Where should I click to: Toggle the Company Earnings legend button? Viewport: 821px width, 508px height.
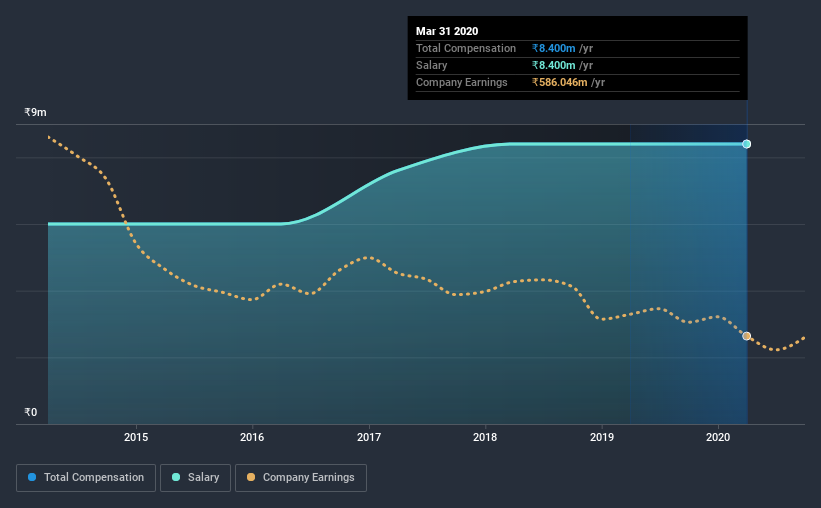coord(301,478)
